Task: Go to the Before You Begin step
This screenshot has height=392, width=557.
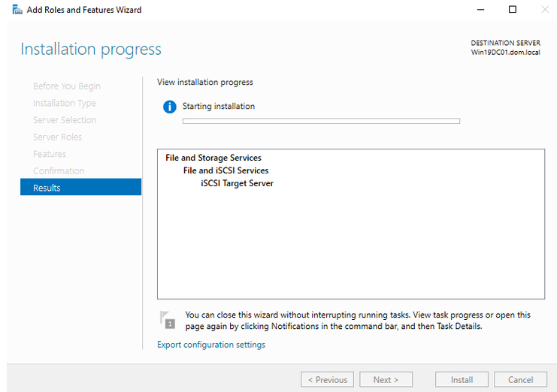Action: pyautogui.click(x=66, y=86)
